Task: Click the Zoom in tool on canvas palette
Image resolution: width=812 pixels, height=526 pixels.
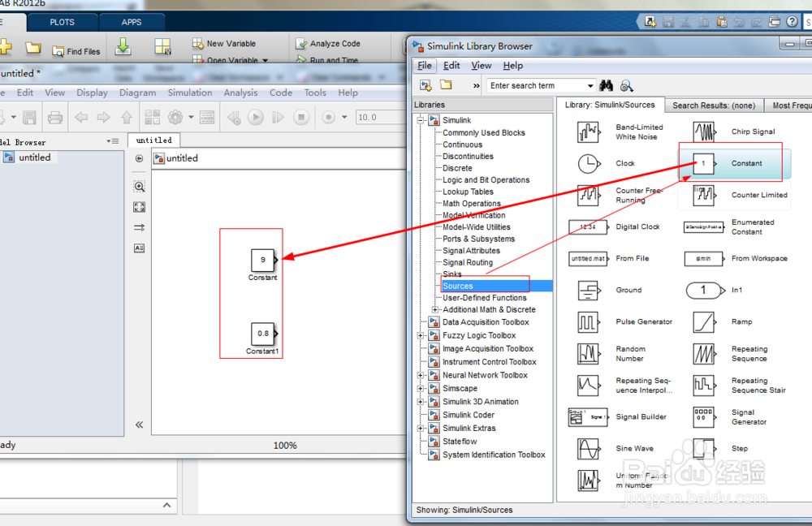Action: (x=140, y=187)
